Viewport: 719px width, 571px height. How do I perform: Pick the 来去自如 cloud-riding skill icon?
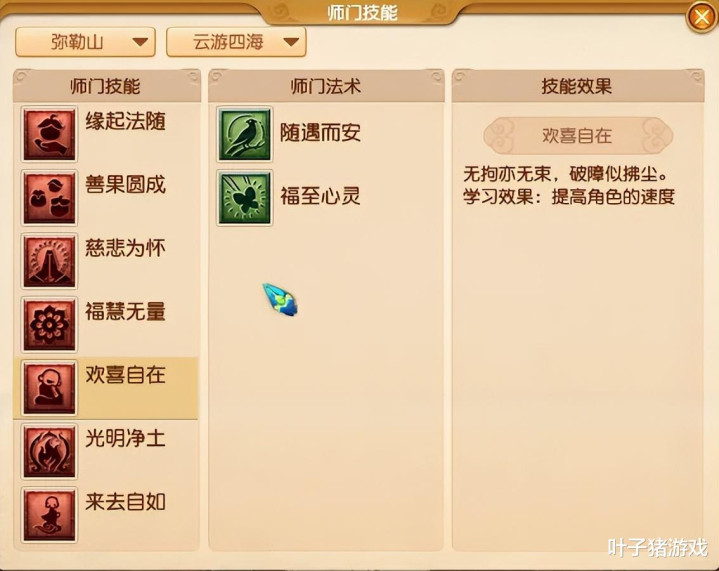[x=49, y=515]
